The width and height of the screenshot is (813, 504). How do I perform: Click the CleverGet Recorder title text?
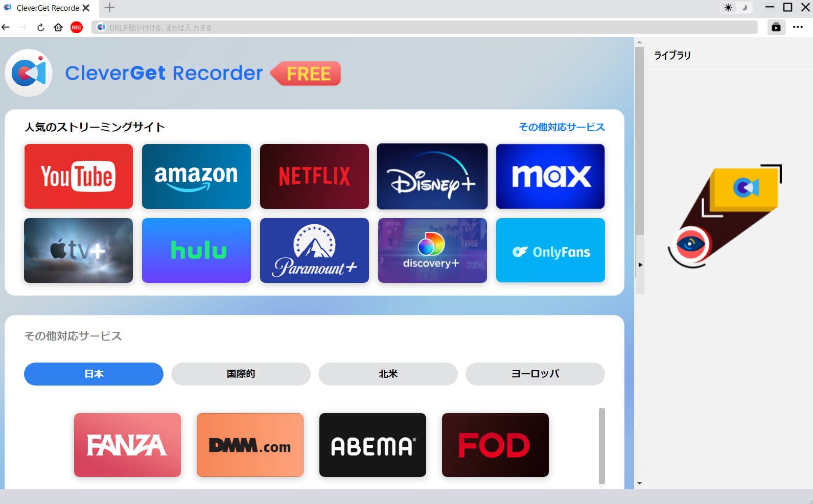pos(164,74)
